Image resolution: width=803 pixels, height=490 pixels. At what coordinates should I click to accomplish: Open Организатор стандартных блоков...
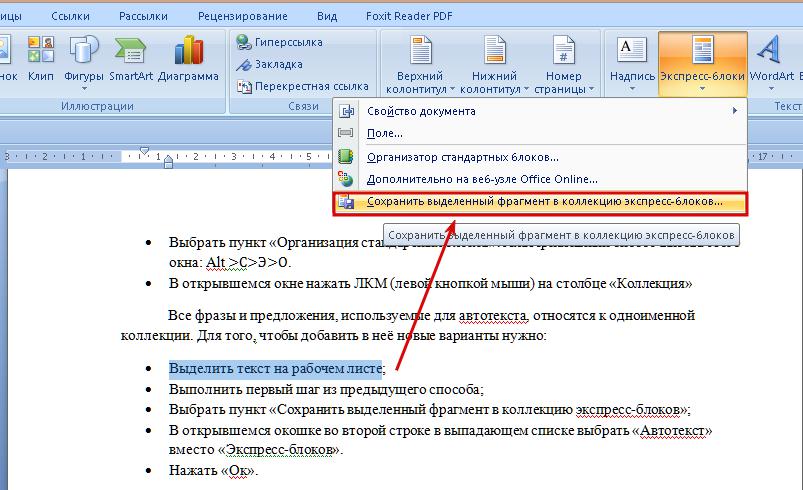[x=462, y=157]
